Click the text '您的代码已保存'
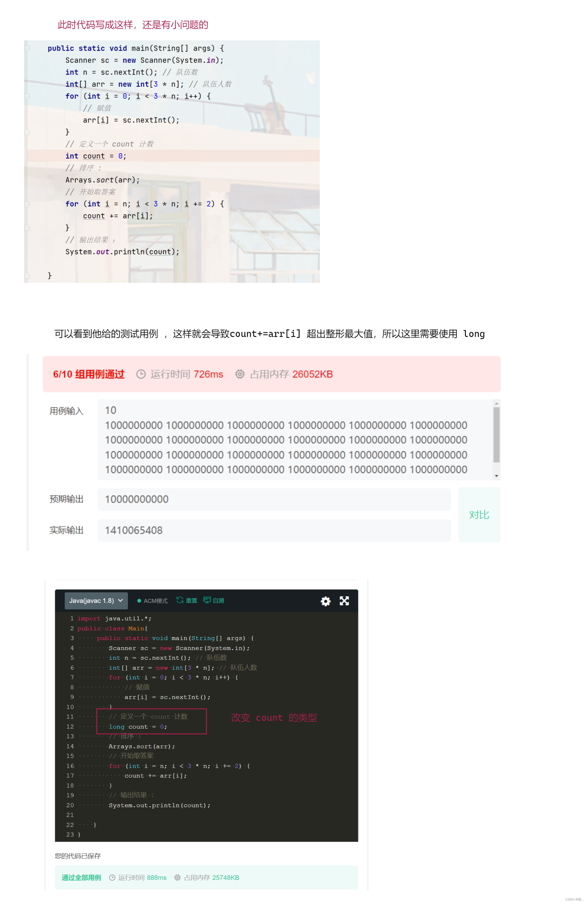This screenshot has height=904, width=588. click(78, 856)
